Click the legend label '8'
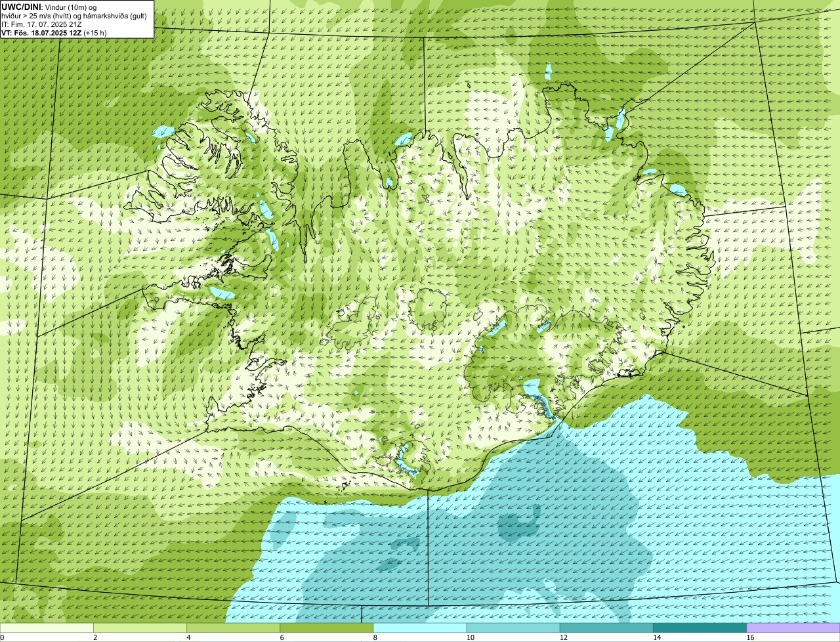The height and width of the screenshot is (642, 840). (x=375, y=637)
